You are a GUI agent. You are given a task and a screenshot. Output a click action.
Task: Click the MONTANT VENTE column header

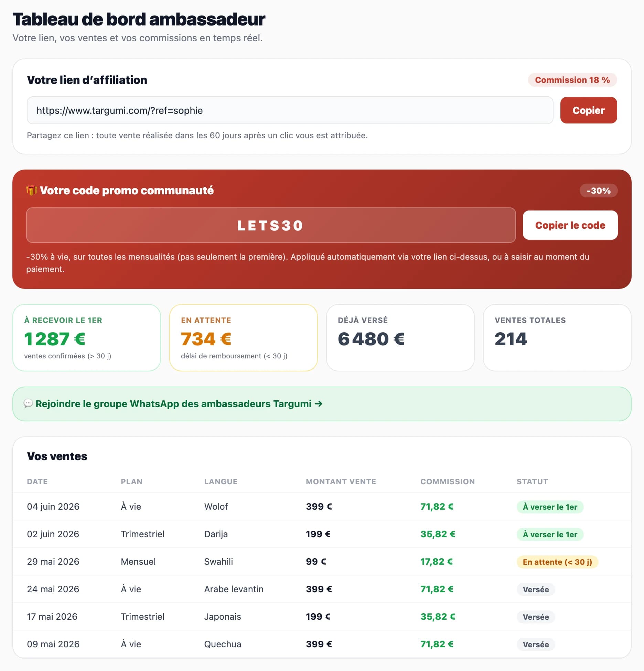[x=341, y=481]
